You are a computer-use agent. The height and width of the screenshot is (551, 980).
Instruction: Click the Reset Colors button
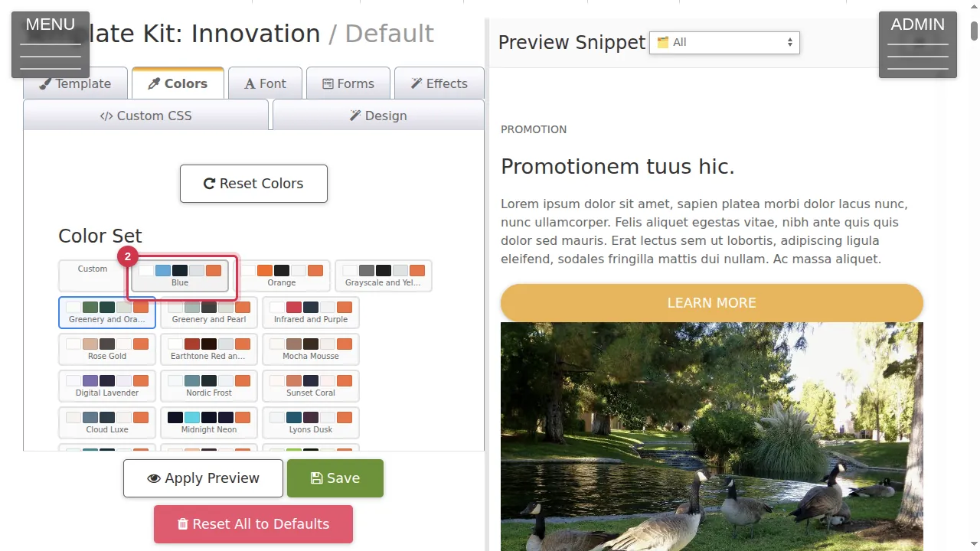click(253, 184)
